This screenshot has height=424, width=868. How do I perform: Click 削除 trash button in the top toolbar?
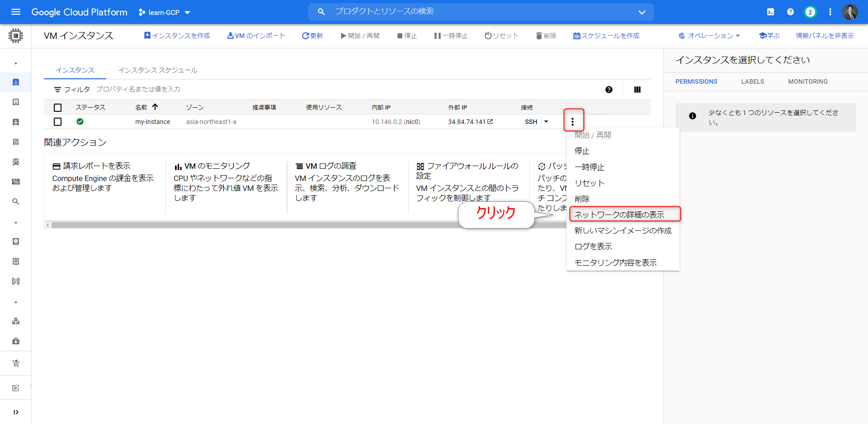click(x=546, y=36)
